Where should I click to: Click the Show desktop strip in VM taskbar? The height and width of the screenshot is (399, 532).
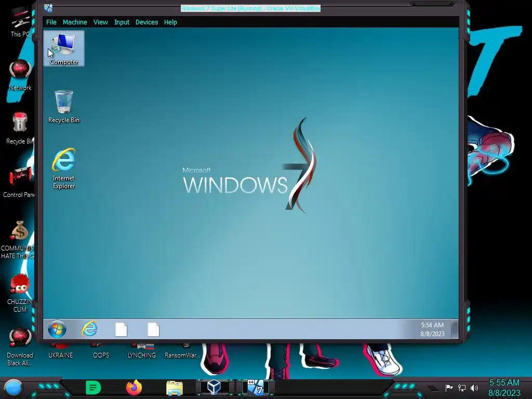455,329
